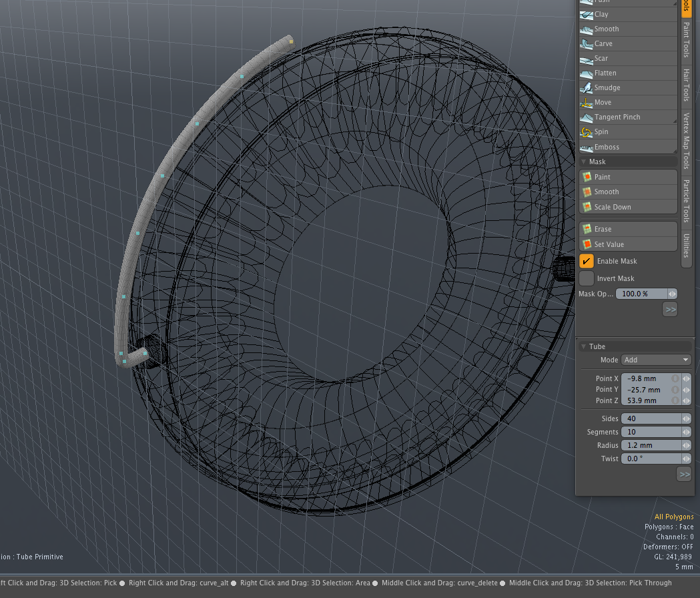Pick the Scar sculpt tool
Image resolution: width=700 pixels, height=598 pixels.
[x=628, y=59]
